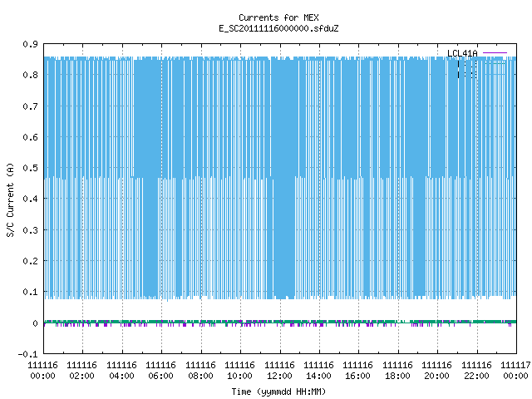Click the 'LCL41A' legend label
532x399 pixels.
pyautogui.click(x=462, y=53)
